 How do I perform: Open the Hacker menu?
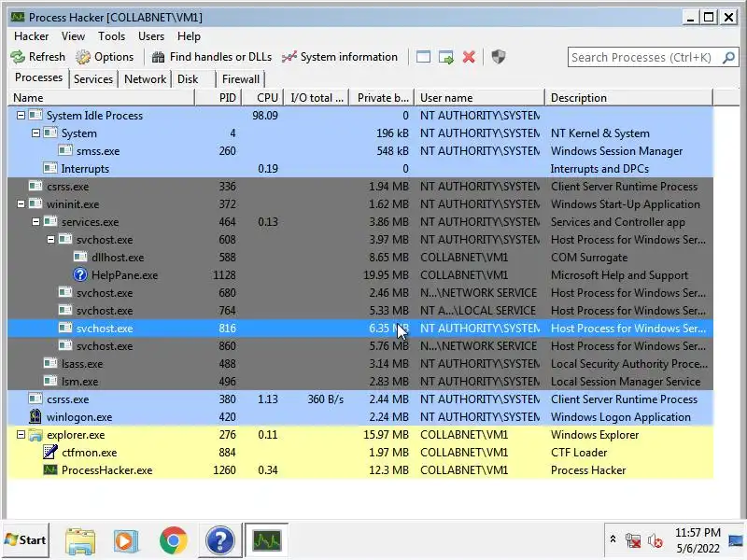point(32,36)
